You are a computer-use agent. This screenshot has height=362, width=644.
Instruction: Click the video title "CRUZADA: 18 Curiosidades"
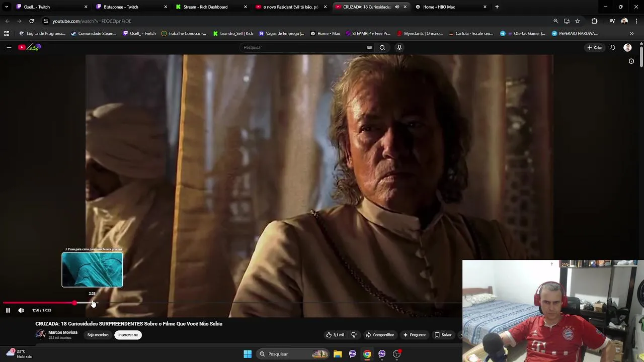[x=129, y=324]
